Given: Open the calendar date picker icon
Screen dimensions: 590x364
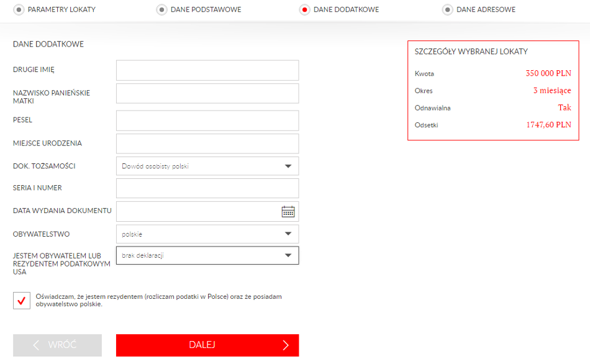Looking at the screenshot, I should (288, 212).
